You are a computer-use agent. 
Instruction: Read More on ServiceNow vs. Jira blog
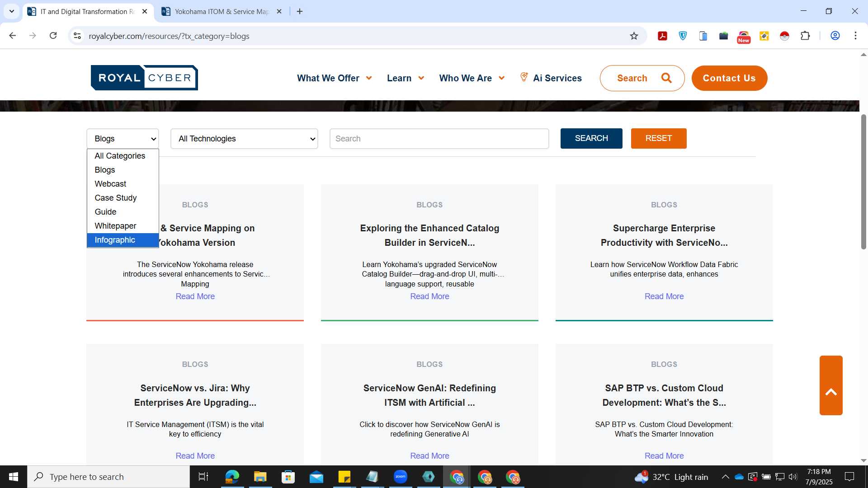coord(195,456)
